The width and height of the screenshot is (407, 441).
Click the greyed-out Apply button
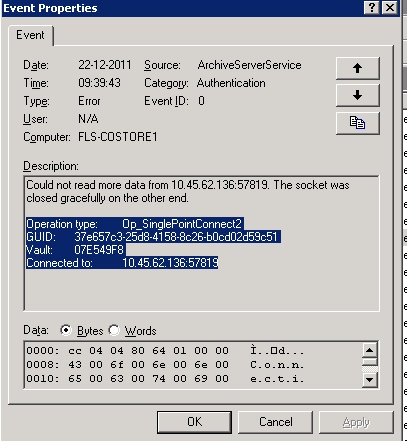[x=356, y=422]
